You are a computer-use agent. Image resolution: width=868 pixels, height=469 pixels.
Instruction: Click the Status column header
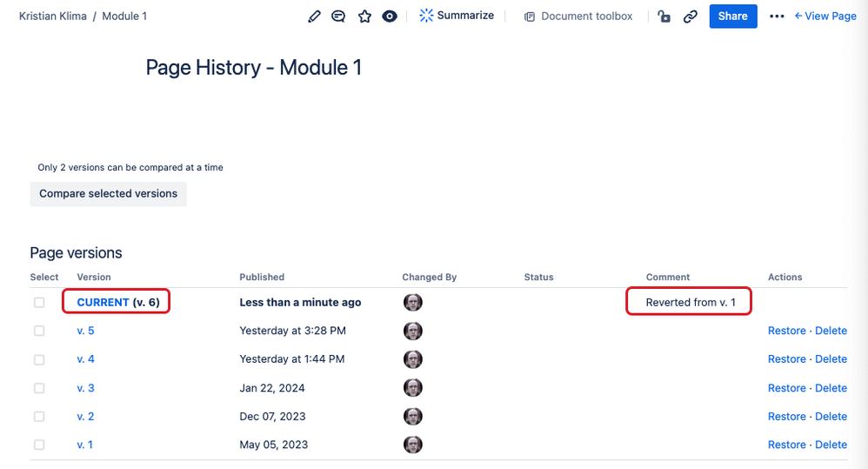pyautogui.click(x=538, y=277)
